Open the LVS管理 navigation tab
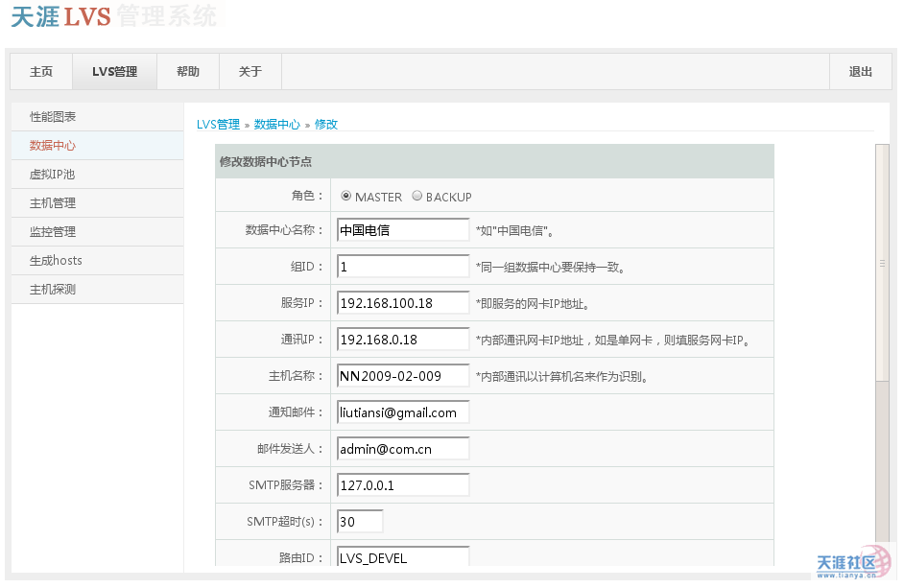Screen dimensions: 904x588 (114, 72)
